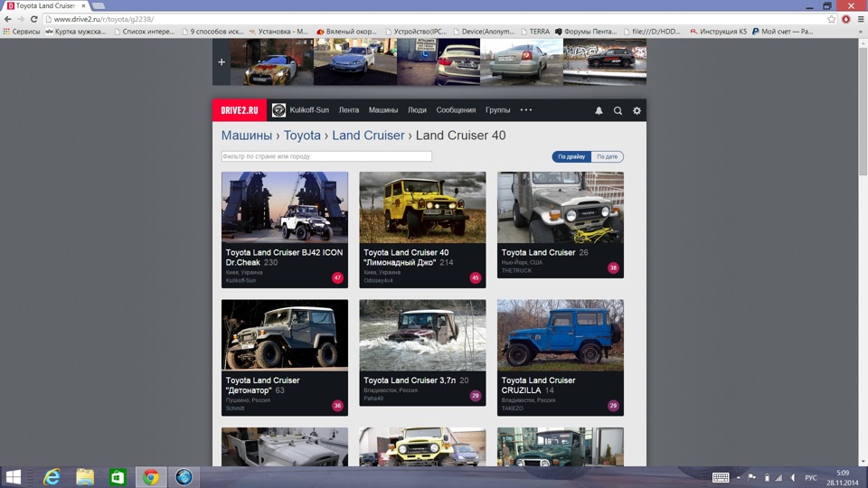Open the three-dots more menu
This screenshot has width=868, height=488.
pos(526,110)
